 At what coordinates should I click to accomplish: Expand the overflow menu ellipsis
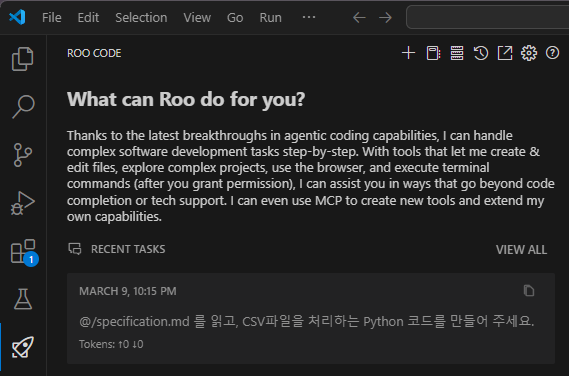pyautogui.click(x=309, y=17)
